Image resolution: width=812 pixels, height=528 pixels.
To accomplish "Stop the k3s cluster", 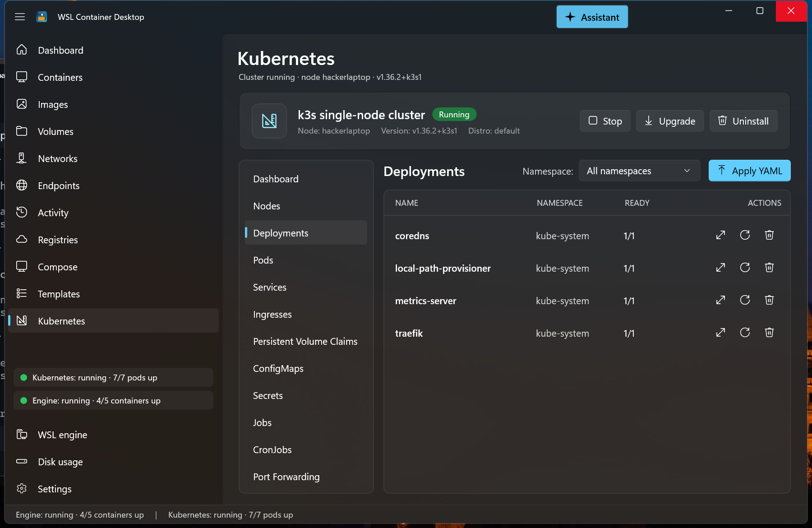I will coord(605,121).
